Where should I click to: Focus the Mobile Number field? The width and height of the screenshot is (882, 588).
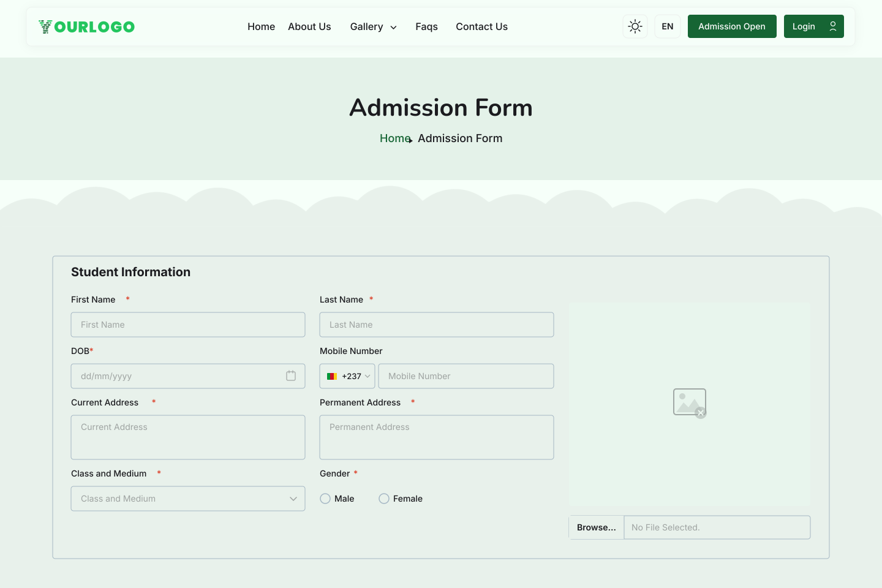click(x=466, y=376)
